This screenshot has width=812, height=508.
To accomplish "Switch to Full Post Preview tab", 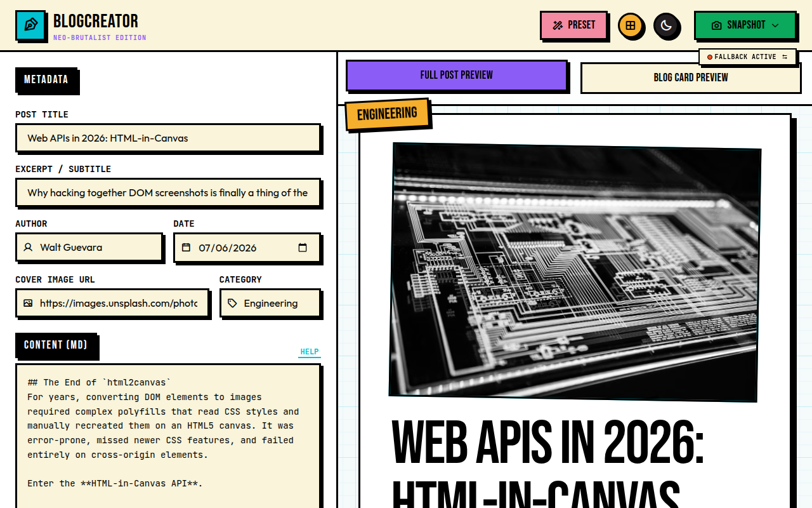I will [456, 75].
